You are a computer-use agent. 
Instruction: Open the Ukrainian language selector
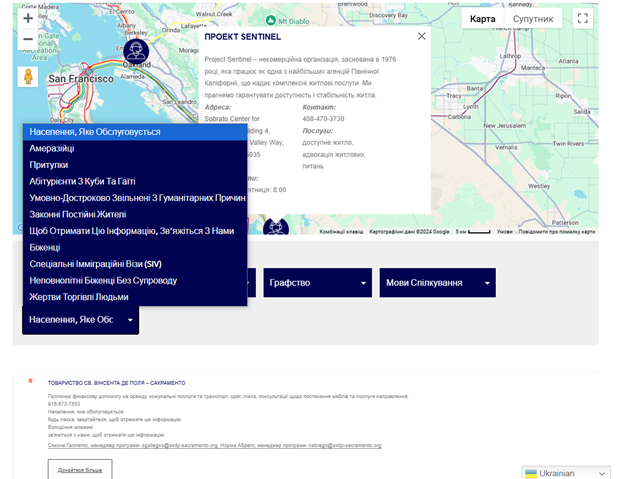point(566,473)
